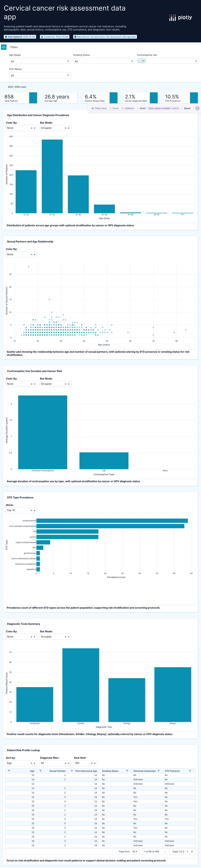This screenshot has height=868, width=201.
Task: Sort by Sexual Partners column header
Action: (57, 771)
